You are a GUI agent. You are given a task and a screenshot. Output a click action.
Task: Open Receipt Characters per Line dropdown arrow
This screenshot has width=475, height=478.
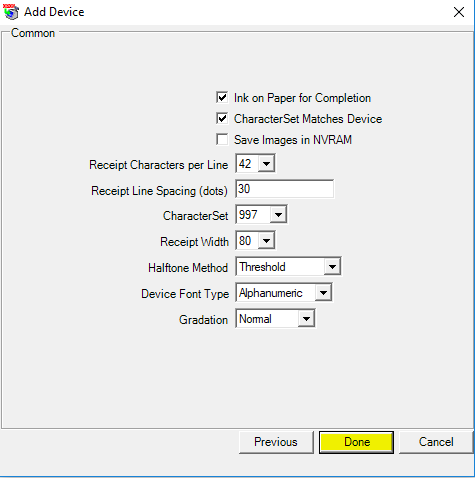(x=266, y=164)
